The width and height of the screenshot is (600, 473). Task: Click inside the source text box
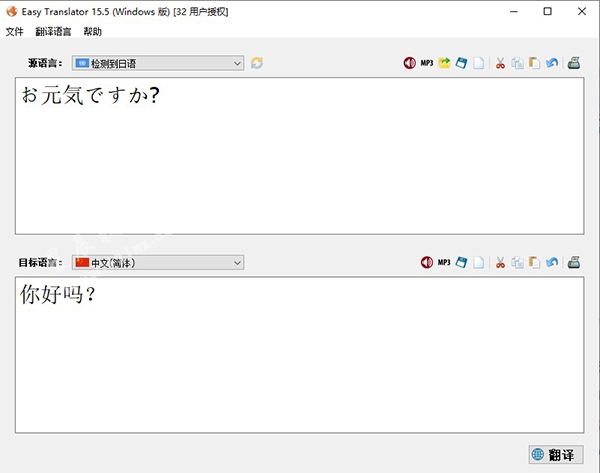[300, 160]
